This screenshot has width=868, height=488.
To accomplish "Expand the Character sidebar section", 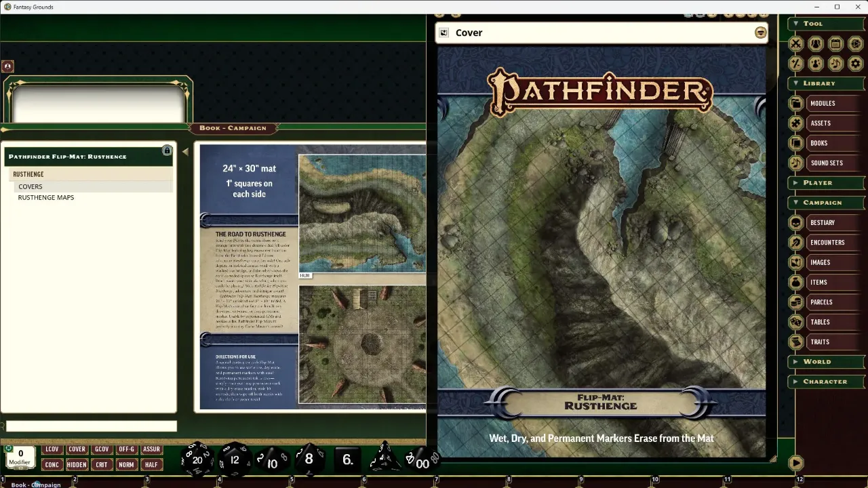I will click(825, 382).
